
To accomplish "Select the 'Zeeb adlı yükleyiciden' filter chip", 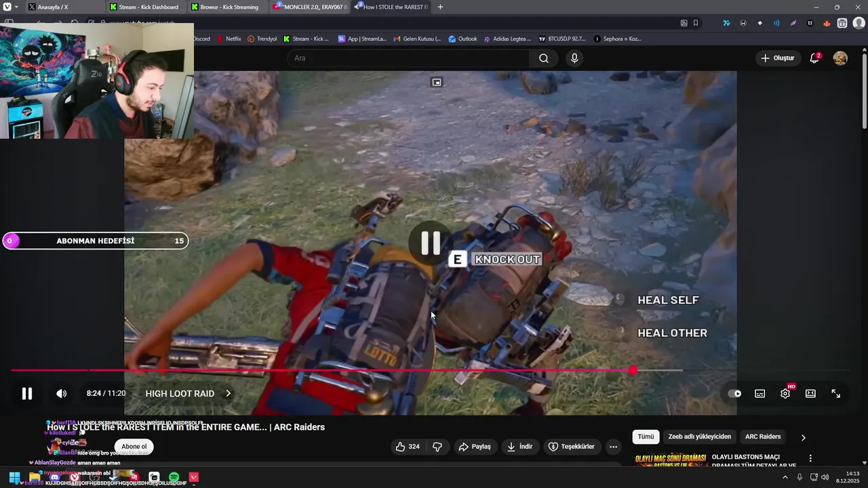I will [x=700, y=437].
